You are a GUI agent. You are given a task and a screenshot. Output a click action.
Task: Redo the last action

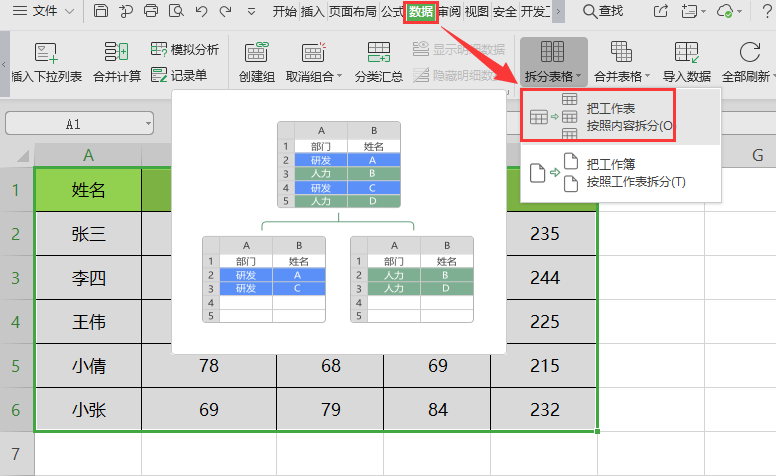[226, 11]
